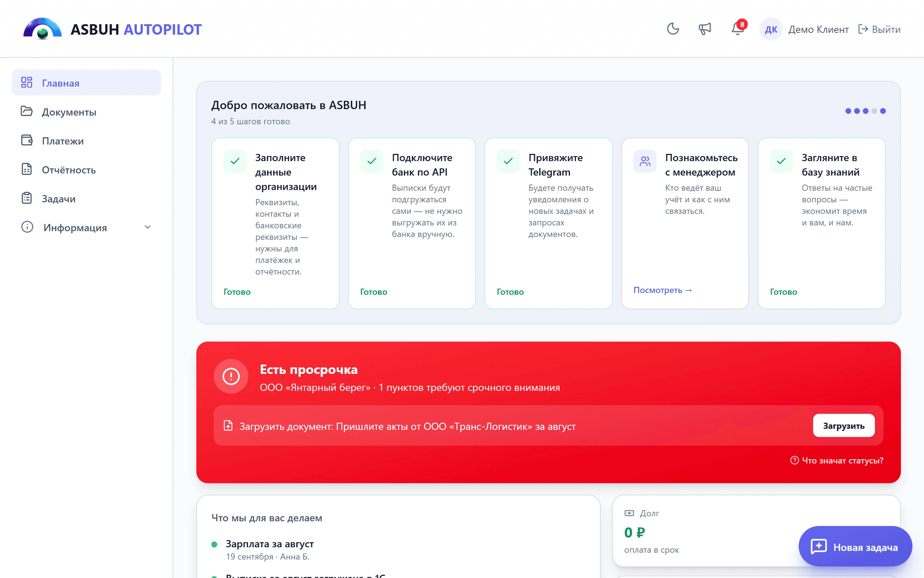Click checkmark on Подключите банк по API card

coord(372,161)
